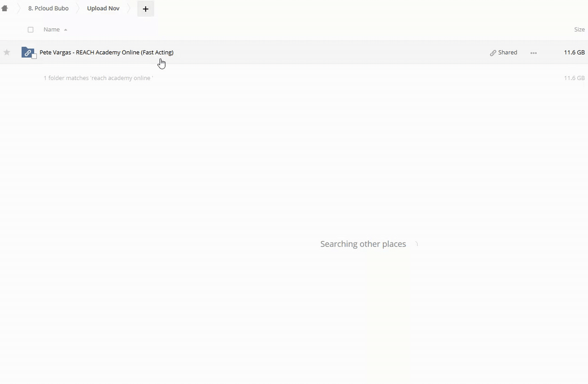Tick the select-all checkbox beside Name
This screenshot has width=588, height=384.
[x=31, y=30]
